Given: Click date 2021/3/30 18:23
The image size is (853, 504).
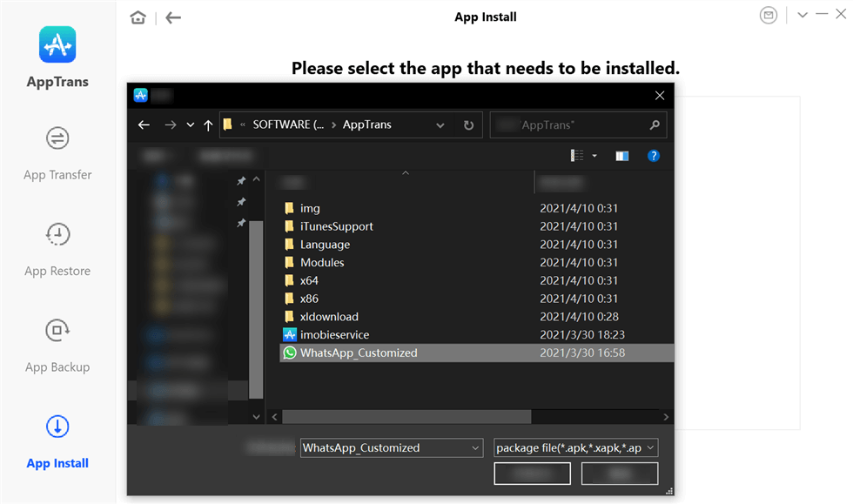Looking at the screenshot, I should 582,334.
